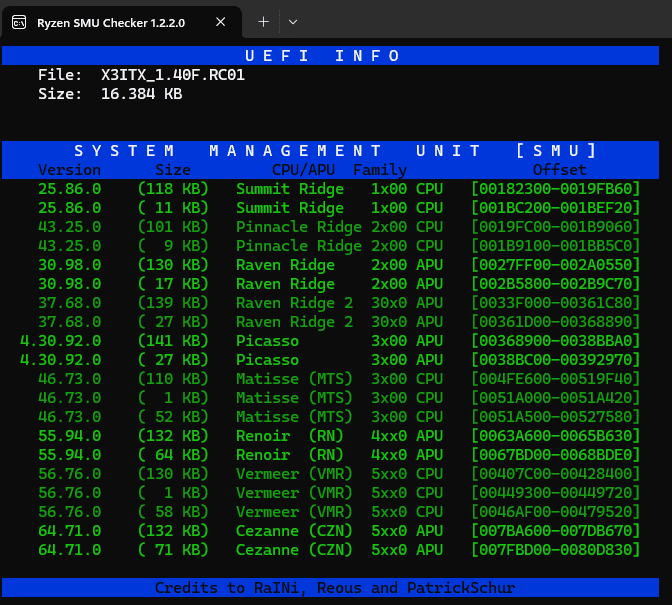
Task: Click the size value 16.384 KB
Action: pos(141,94)
